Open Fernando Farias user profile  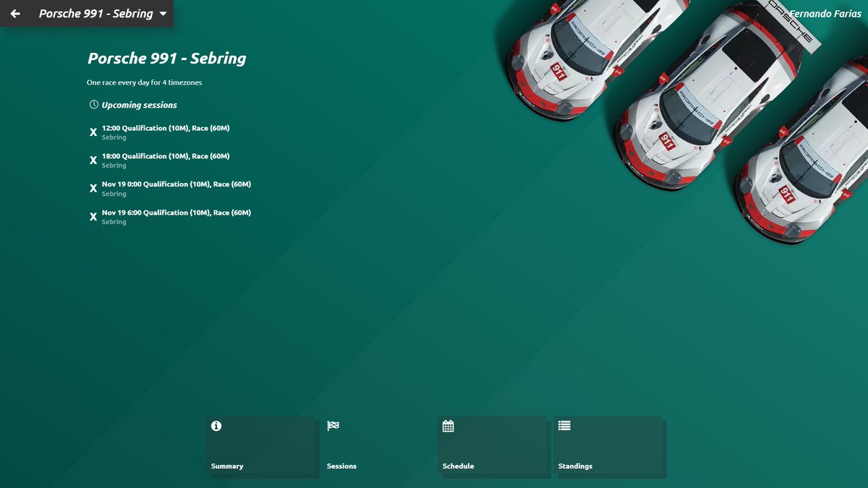coord(825,14)
